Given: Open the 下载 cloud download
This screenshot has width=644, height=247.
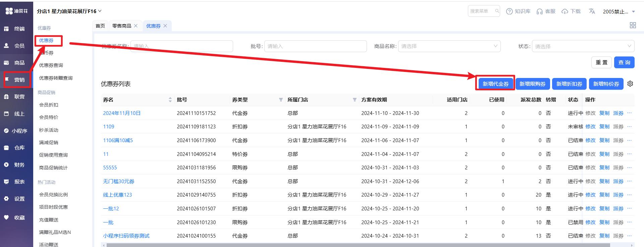Looking at the screenshot, I should [x=565, y=11].
